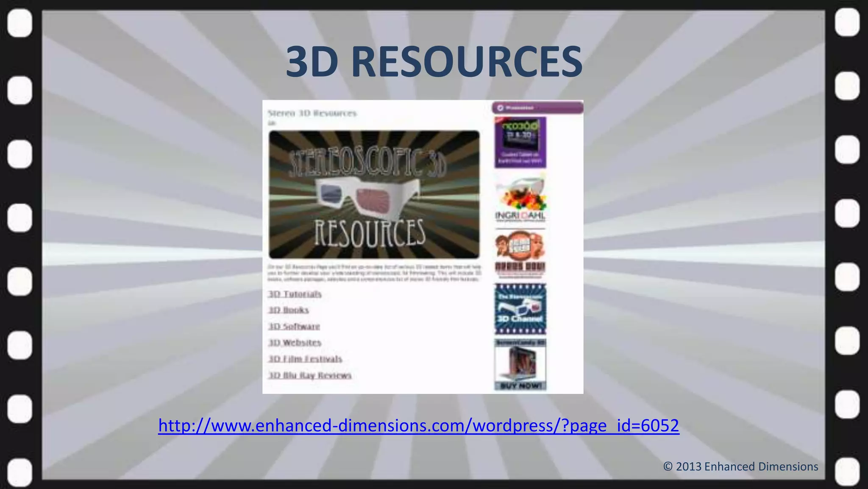Click the round icon in Promotion header
868x489 pixels.
pos(500,108)
